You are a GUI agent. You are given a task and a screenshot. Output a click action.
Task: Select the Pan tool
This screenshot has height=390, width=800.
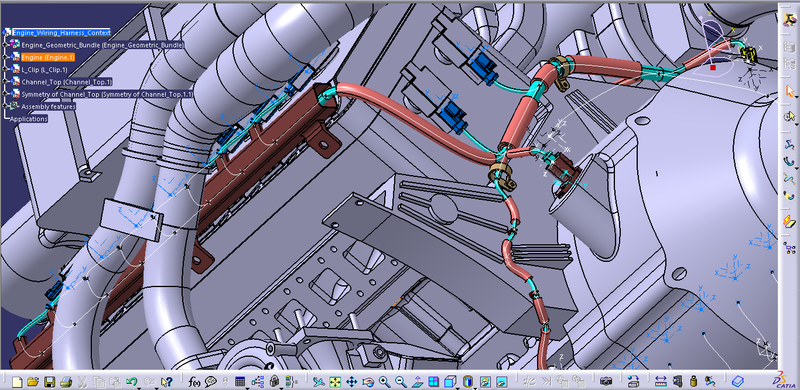click(x=352, y=381)
